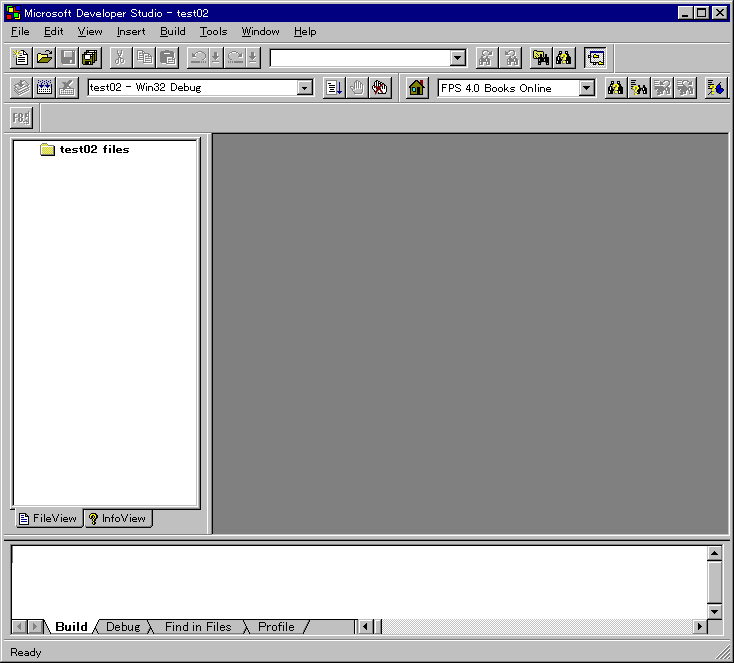Click the Save All toolbar icon
This screenshot has width=734, height=663.
click(90, 58)
